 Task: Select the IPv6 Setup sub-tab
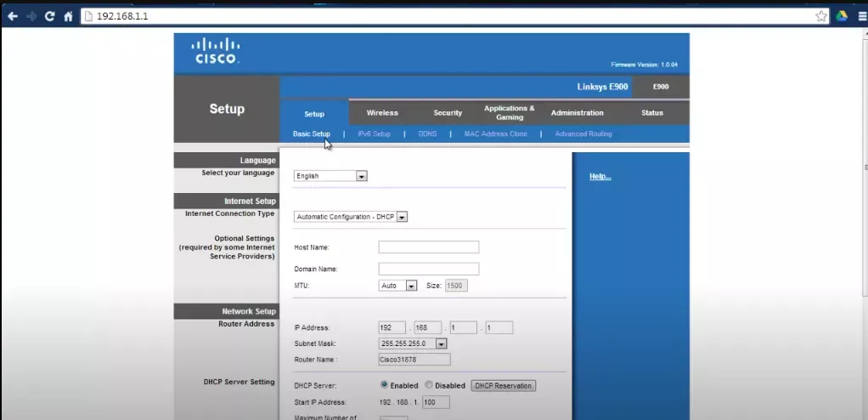coord(375,134)
